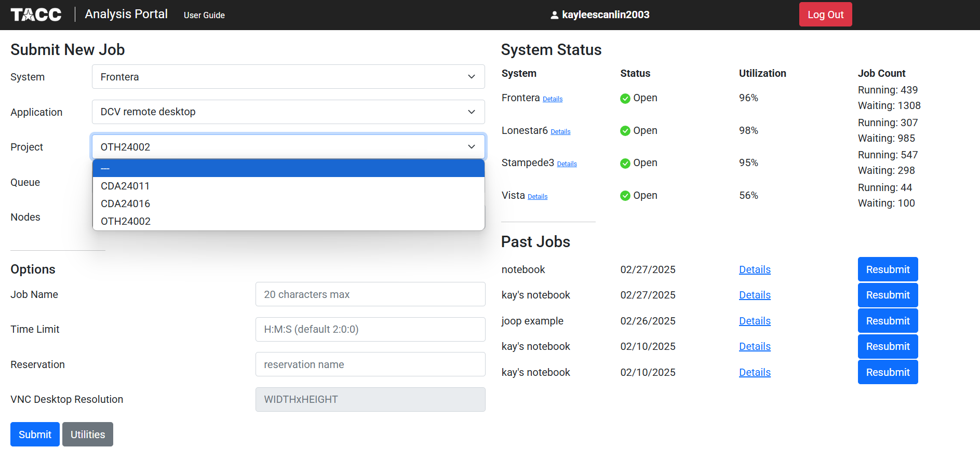Choose project CDA24011 from the list

pyautogui.click(x=288, y=186)
